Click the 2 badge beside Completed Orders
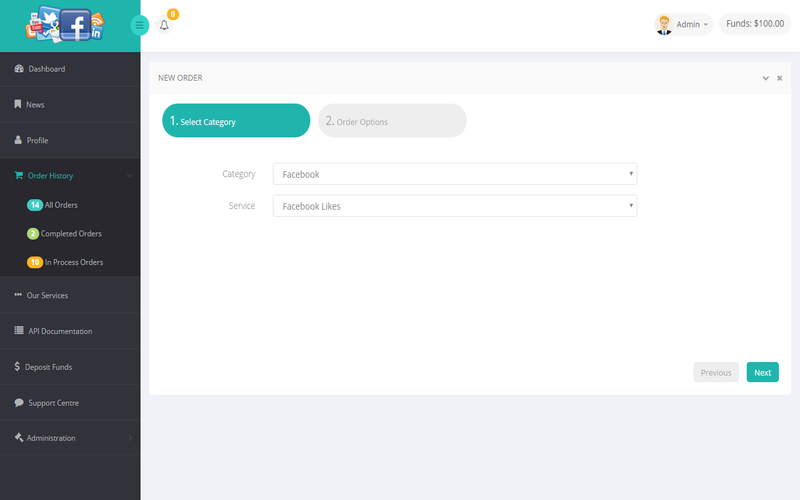This screenshot has height=500, width=800. click(x=33, y=233)
